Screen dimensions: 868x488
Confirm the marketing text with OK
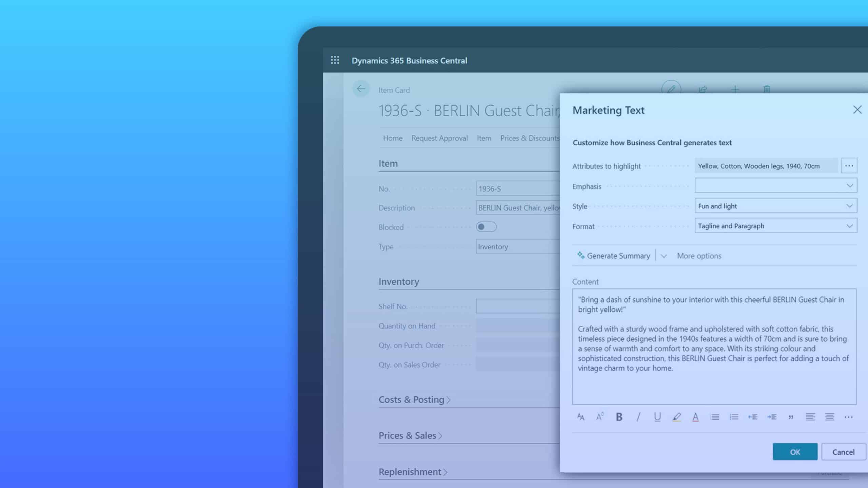[x=795, y=452]
